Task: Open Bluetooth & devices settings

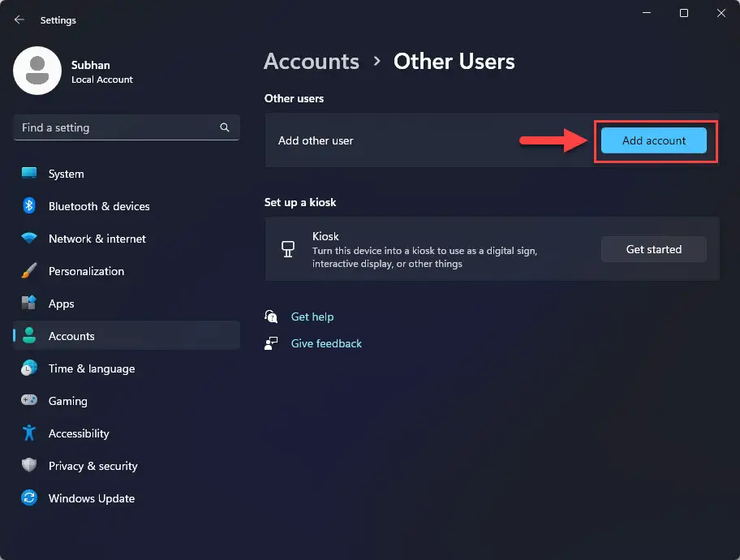Action: click(x=127, y=206)
